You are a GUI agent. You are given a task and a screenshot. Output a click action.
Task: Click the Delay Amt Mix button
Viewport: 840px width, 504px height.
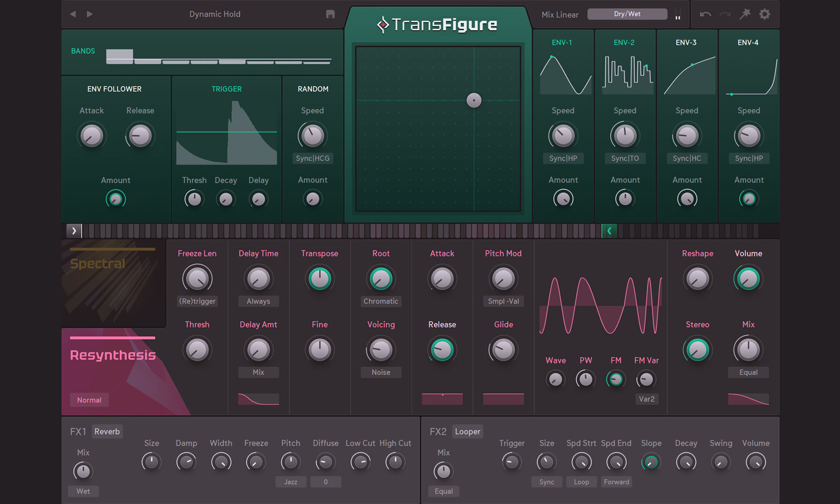tap(258, 372)
